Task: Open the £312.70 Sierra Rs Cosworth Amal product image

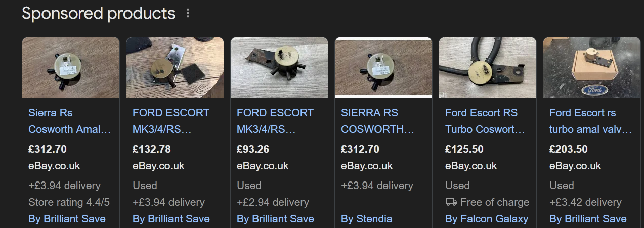Action: click(x=71, y=68)
